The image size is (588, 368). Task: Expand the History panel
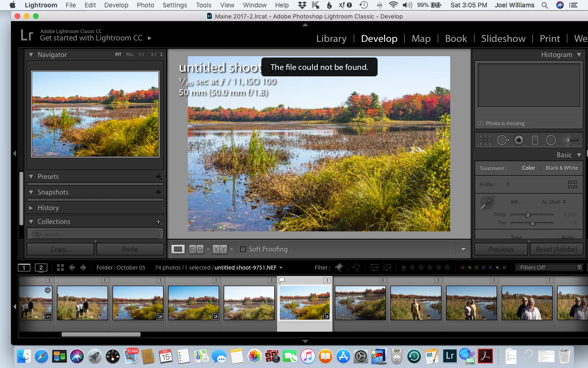point(31,208)
